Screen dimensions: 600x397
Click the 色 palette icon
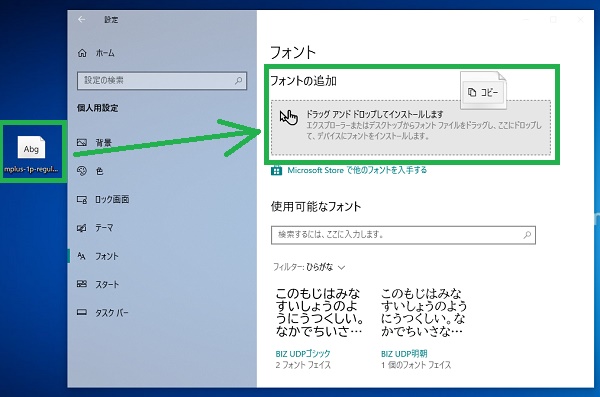point(82,171)
